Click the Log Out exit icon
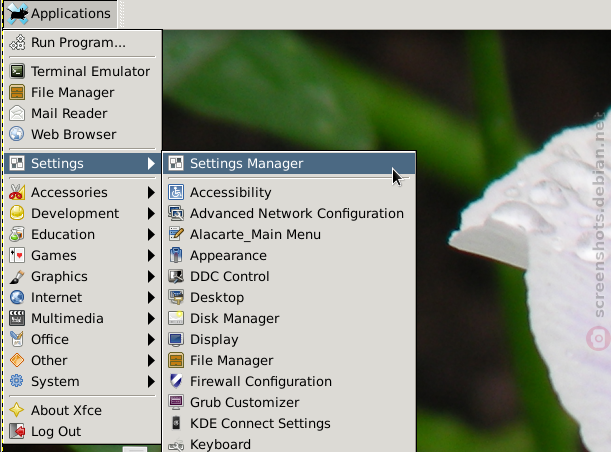The width and height of the screenshot is (611, 452). tap(17, 431)
